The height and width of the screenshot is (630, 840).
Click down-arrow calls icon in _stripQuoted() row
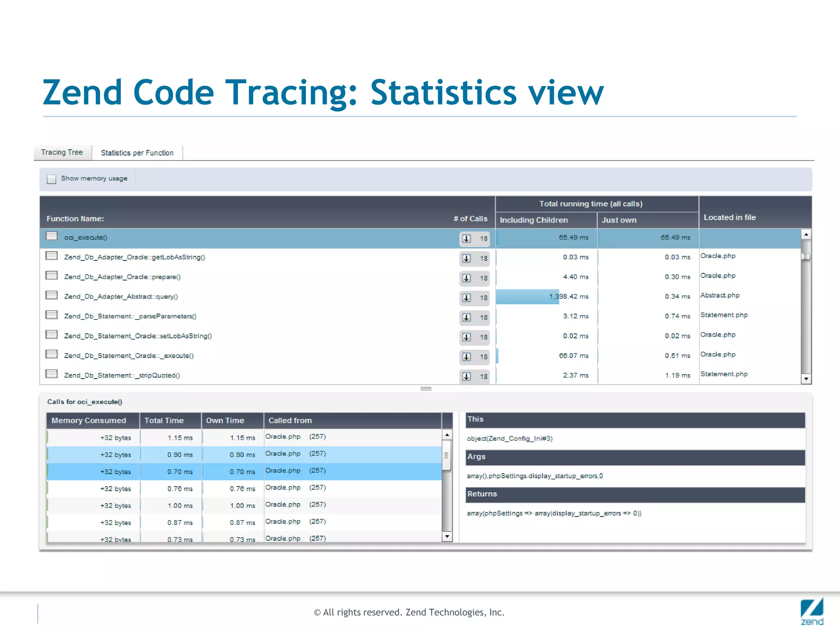pyautogui.click(x=466, y=376)
